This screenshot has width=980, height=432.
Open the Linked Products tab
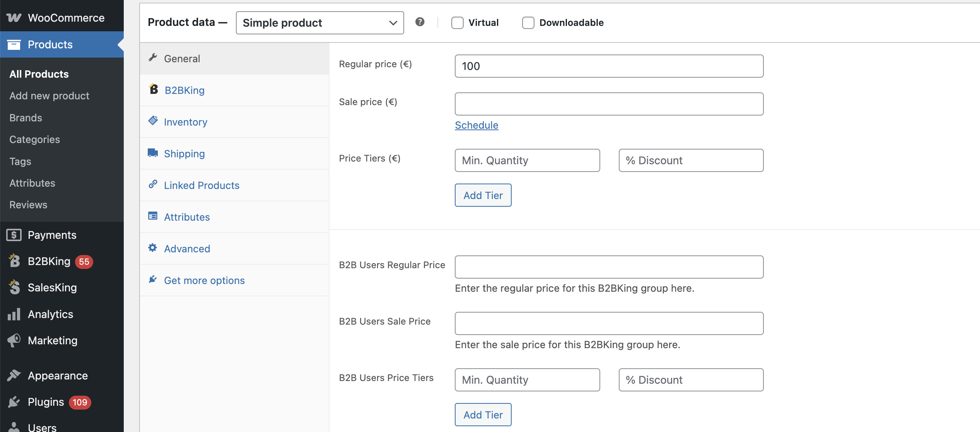coord(234,185)
